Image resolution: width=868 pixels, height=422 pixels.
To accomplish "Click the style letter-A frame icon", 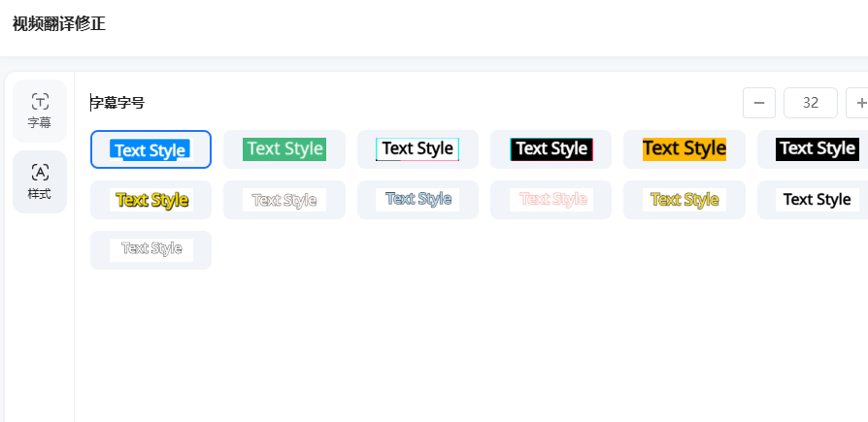I will pos(40,172).
